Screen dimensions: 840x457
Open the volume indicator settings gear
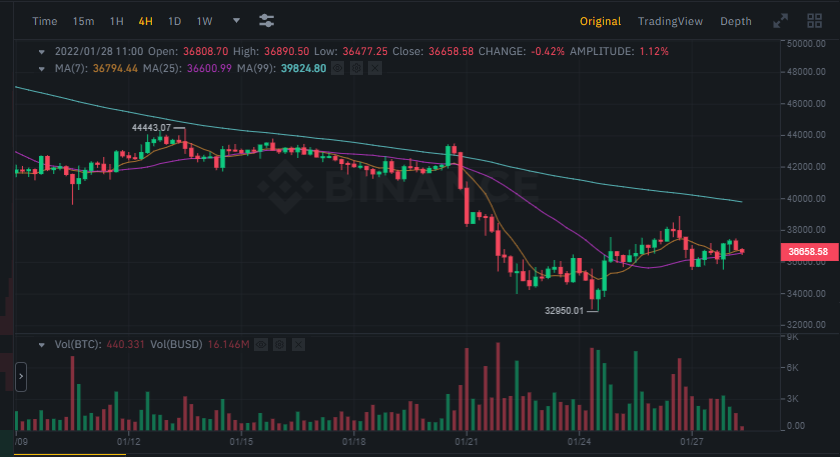[x=278, y=344]
